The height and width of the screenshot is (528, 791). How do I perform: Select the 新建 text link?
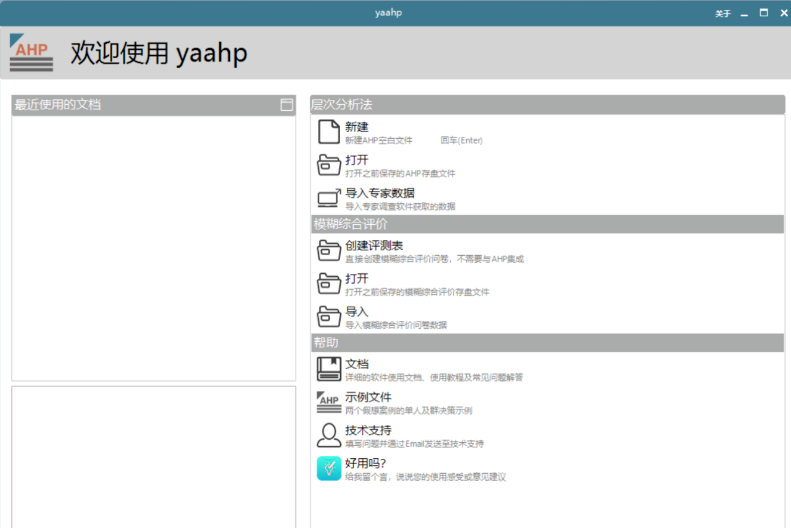pyautogui.click(x=357, y=127)
